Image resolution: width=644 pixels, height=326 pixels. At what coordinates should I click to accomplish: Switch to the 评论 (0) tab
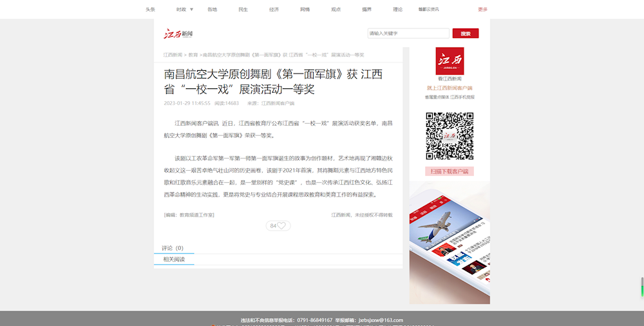pyautogui.click(x=173, y=248)
